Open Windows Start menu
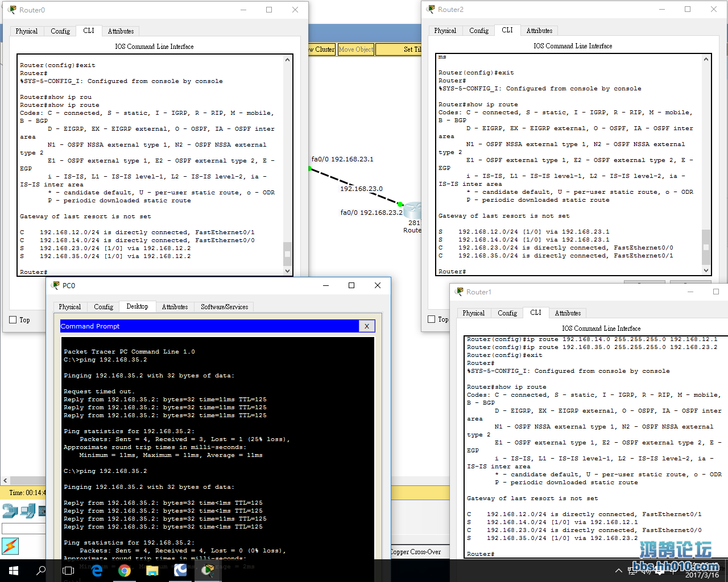Image resolution: width=728 pixels, height=582 pixels. 14,570
